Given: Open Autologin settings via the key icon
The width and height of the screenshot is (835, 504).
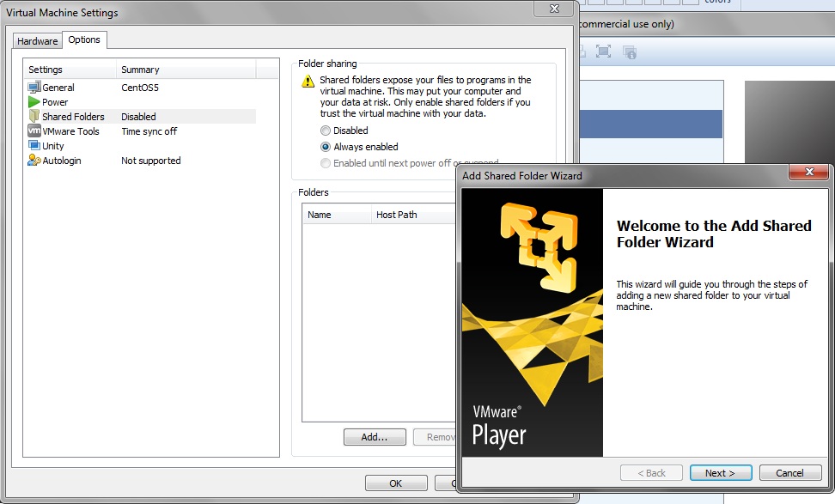Looking at the screenshot, I should pyautogui.click(x=34, y=161).
